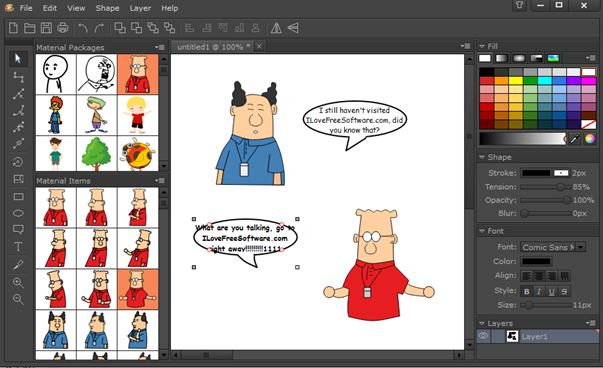Toggle Strikethrough font style
Viewport: 603px width, 368px height.
point(564,291)
